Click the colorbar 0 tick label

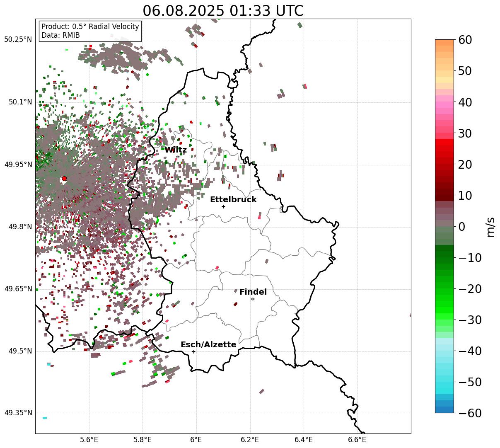(x=461, y=226)
